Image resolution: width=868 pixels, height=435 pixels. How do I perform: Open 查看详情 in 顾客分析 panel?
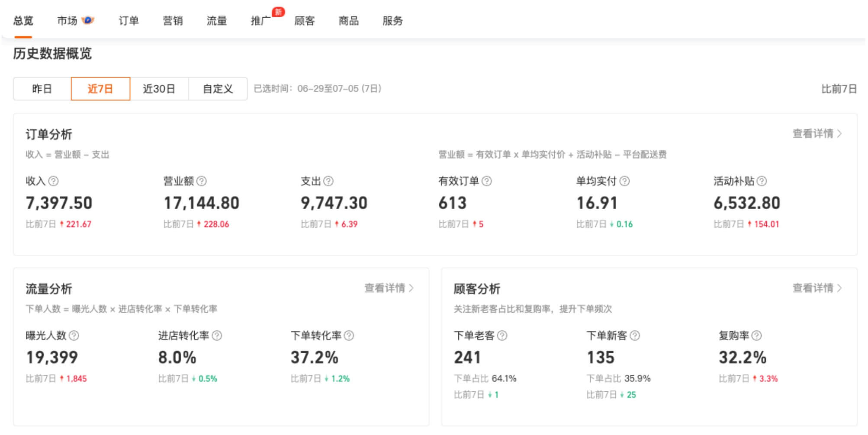click(817, 288)
